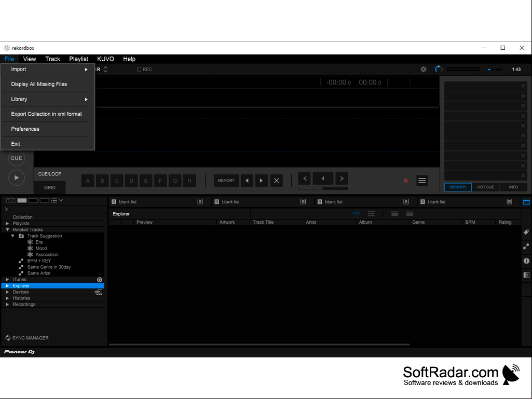Open the Playlist menu
532x399 pixels.
(79, 59)
